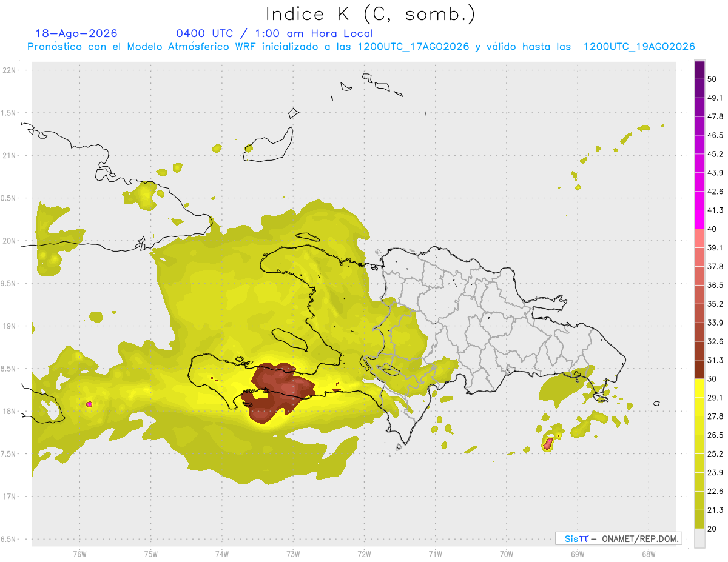This screenshot has width=728, height=562.
Task: Click the longitude axis label "73W"
Action: pos(293,554)
